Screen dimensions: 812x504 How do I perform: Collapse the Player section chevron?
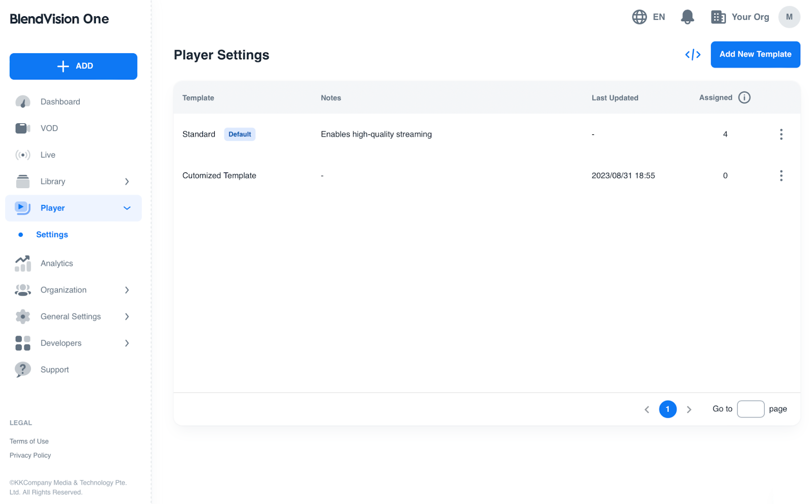click(127, 208)
